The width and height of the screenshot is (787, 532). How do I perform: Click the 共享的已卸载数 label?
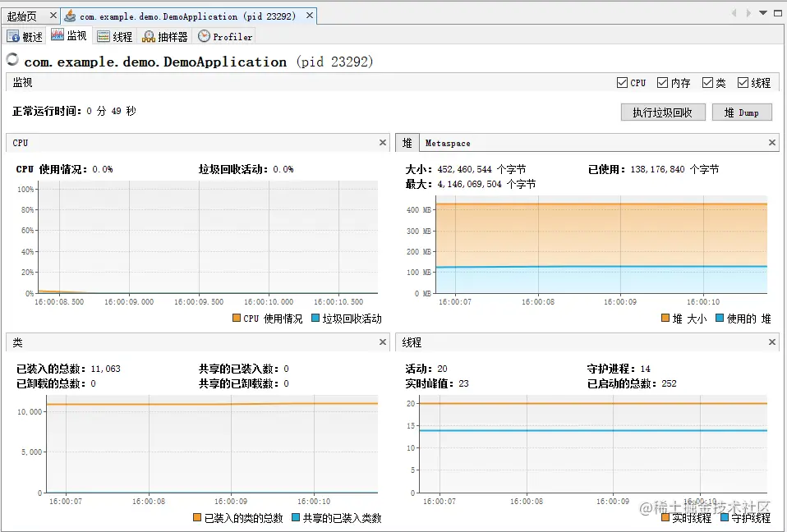point(238,383)
